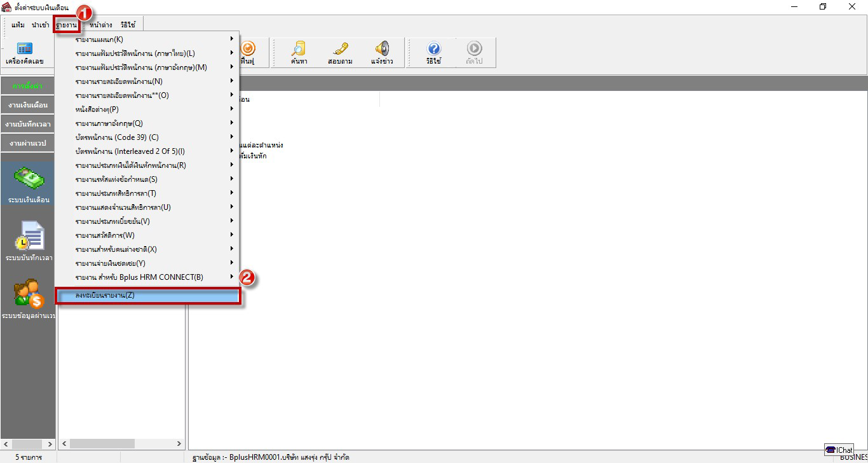The image size is (868, 463).
Task: Select the ระบบเงินเดือน payroll system icon
Action: [x=29, y=184]
